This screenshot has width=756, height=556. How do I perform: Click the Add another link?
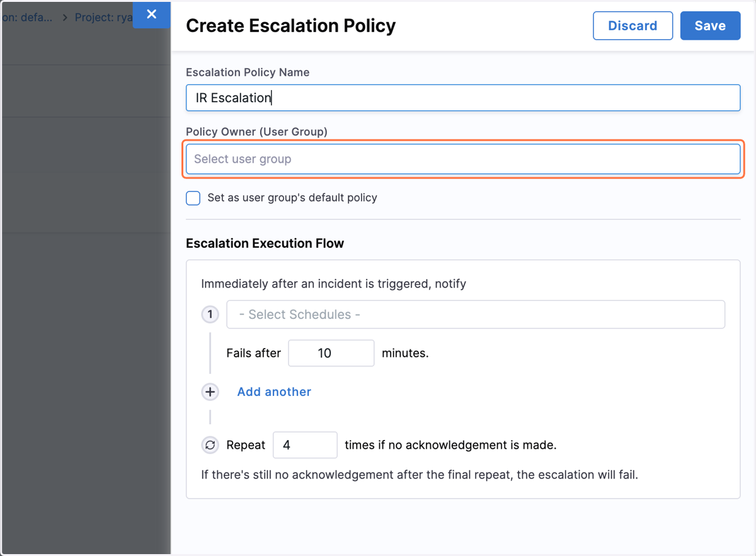pos(274,392)
